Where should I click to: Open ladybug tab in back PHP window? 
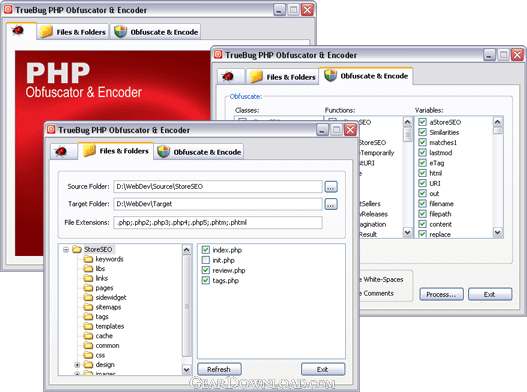[x=21, y=31]
